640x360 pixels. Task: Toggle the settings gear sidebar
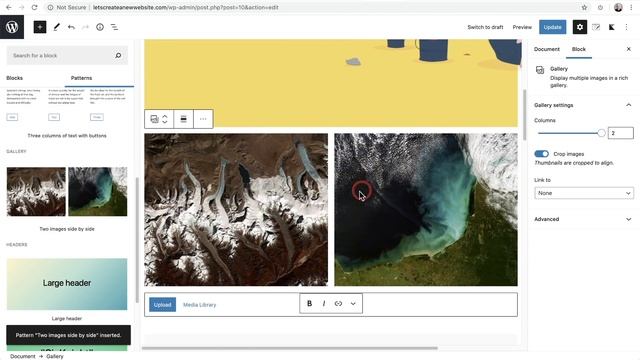pos(580,27)
